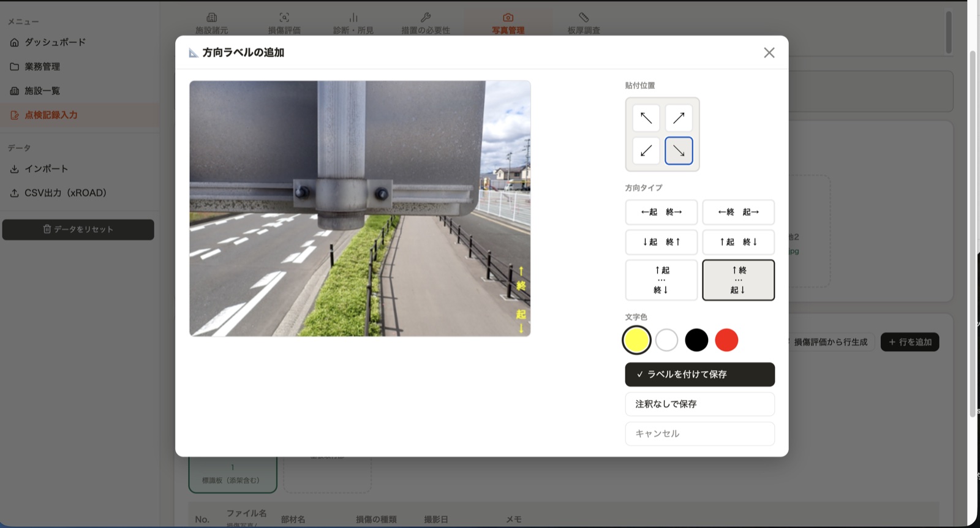Switch to the 損傷評価 tab
This screenshot has width=980, height=528.
coord(284,23)
